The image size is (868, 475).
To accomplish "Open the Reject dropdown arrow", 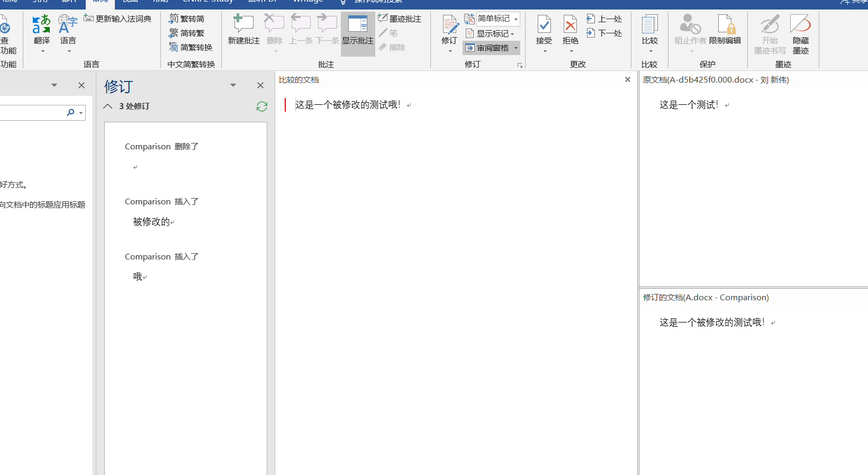I will pos(572,51).
